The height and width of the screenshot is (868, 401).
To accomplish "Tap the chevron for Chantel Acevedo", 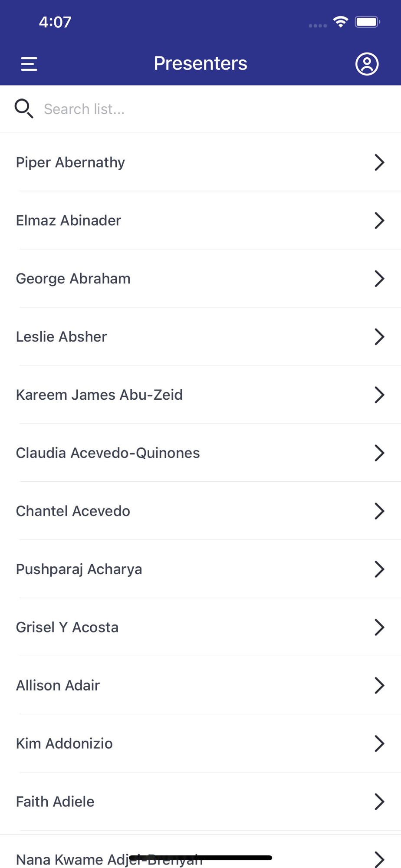I will [x=379, y=511].
